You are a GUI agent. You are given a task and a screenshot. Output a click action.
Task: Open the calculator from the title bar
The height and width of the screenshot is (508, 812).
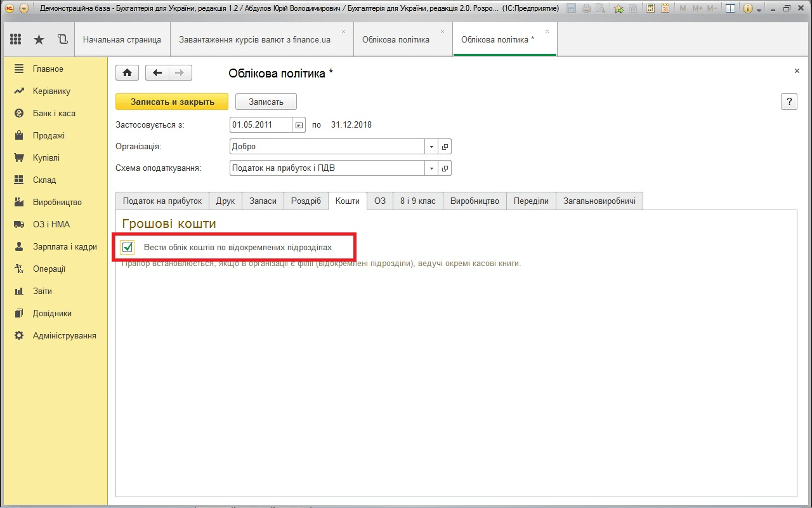(650, 9)
